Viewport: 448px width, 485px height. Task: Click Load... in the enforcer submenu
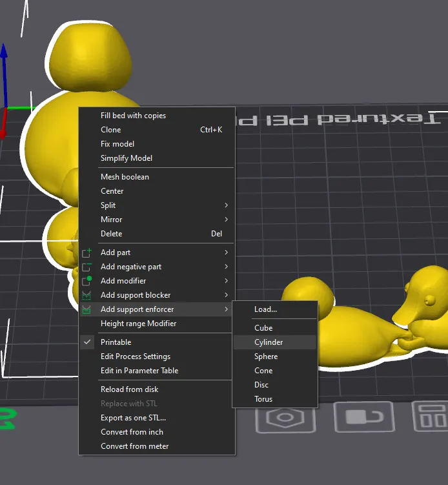click(265, 309)
